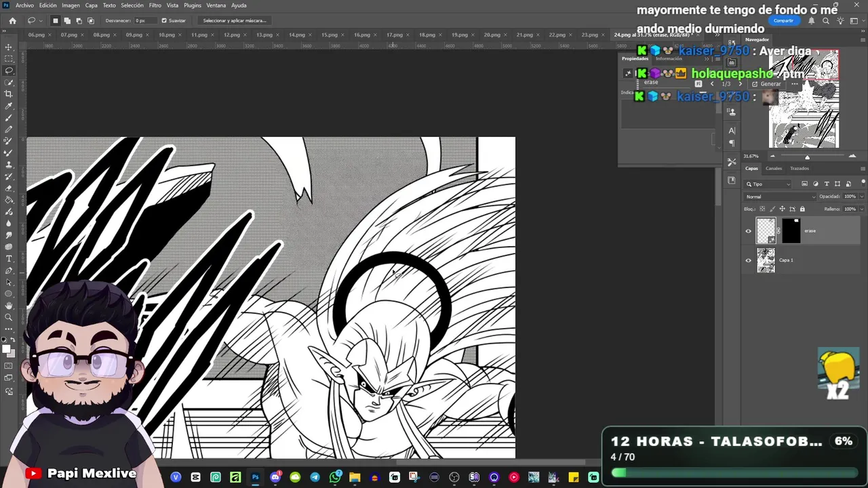This screenshot has height=488, width=868.
Task: Filter layers by type layers icon
Action: tap(827, 184)
